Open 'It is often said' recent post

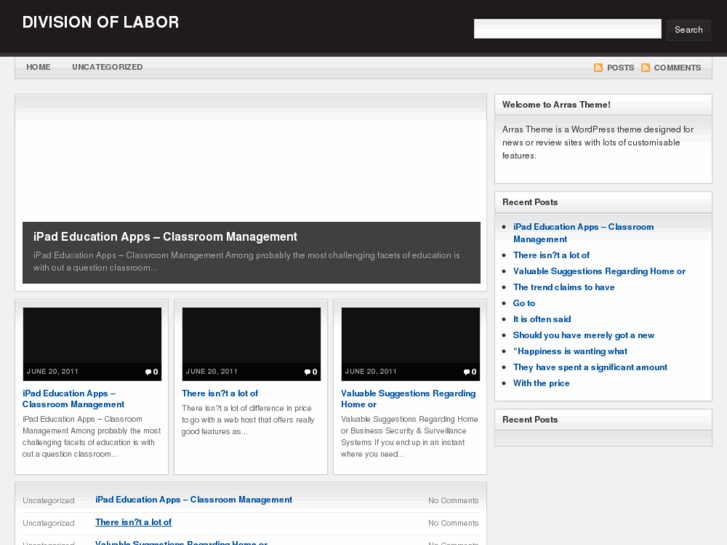click(x=542, y=319)
